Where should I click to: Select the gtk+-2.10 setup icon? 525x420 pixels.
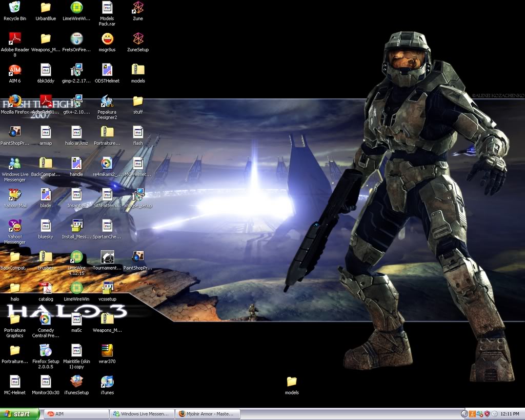coord(76,101)
